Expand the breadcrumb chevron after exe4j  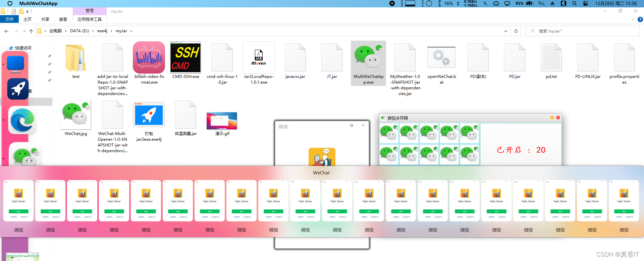(x=111, y=31)
